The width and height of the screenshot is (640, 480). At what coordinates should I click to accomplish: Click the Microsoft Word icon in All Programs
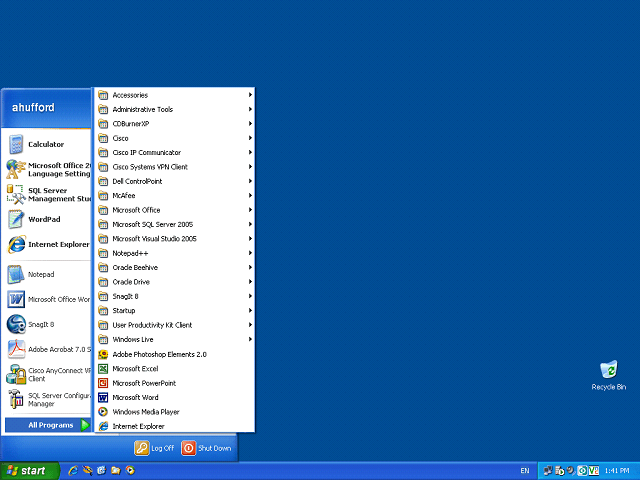tap(103, 398)
